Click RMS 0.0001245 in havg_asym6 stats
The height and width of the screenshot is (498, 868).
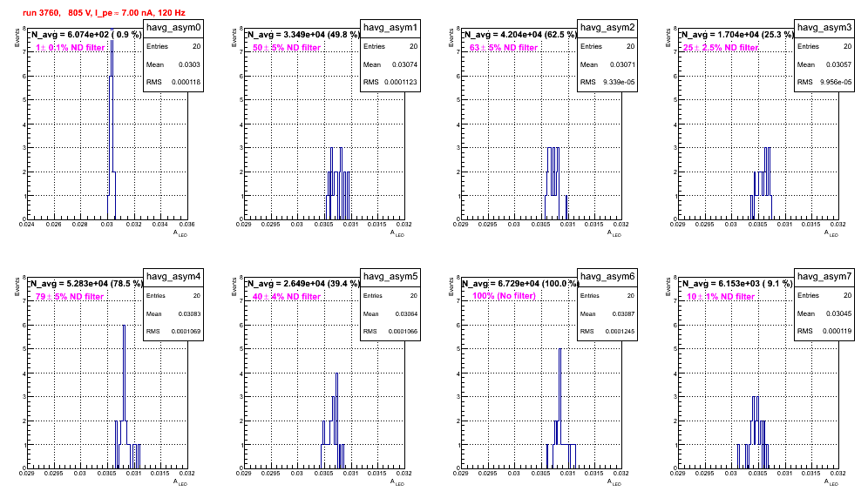[607, 331]
